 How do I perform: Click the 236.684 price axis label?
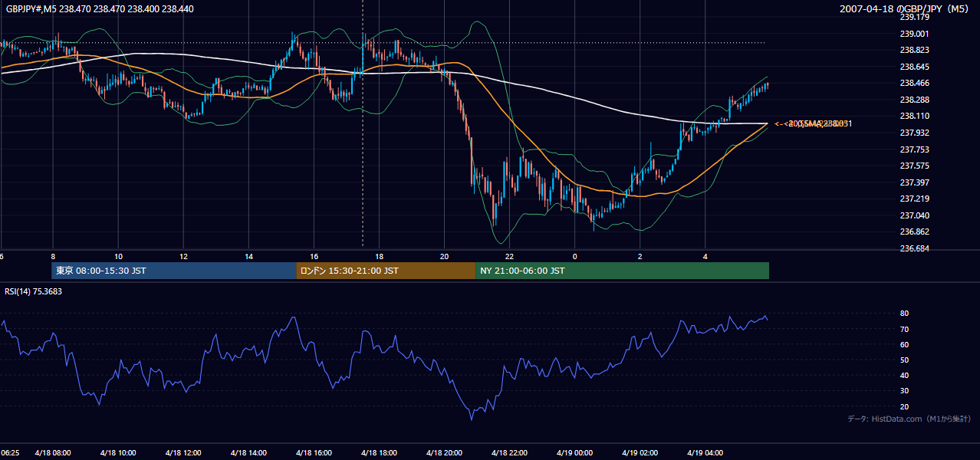[914, 248]
